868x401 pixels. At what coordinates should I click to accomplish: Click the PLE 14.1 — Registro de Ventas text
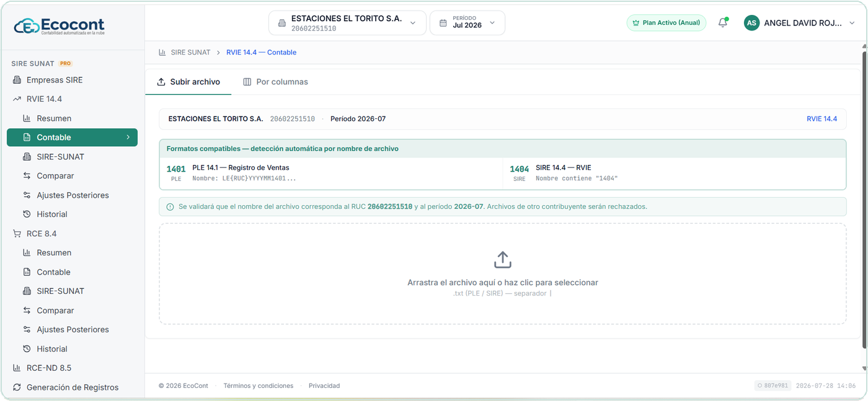[241, 168]
